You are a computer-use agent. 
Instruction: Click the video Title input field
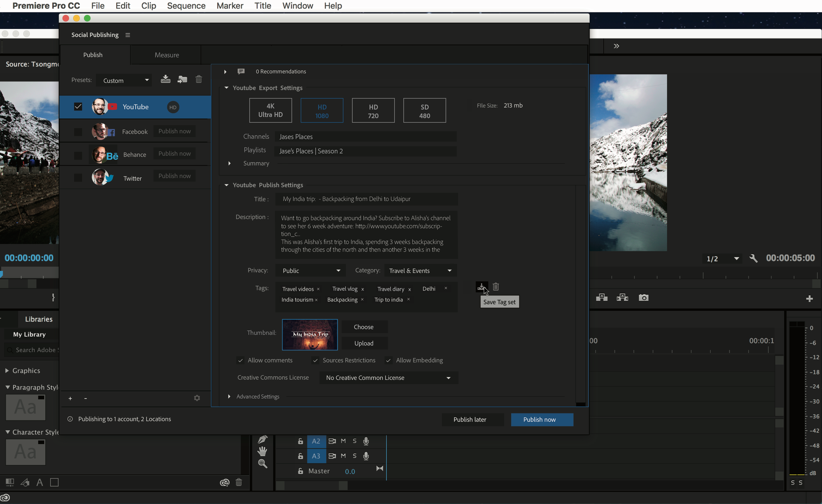point(366,199)
